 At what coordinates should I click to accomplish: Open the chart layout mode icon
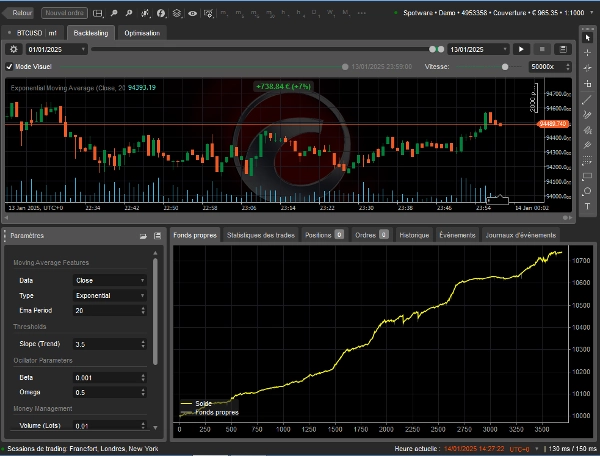(x=98, y=13)
